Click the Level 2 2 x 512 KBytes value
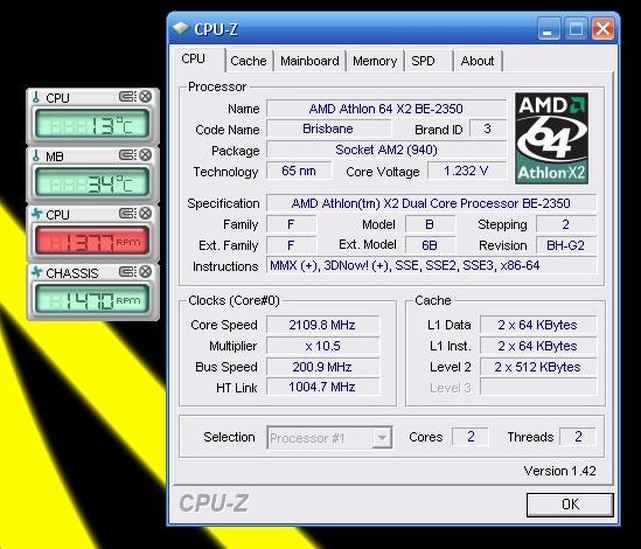This screenshot has height=549, width=641. click(538, 367)
